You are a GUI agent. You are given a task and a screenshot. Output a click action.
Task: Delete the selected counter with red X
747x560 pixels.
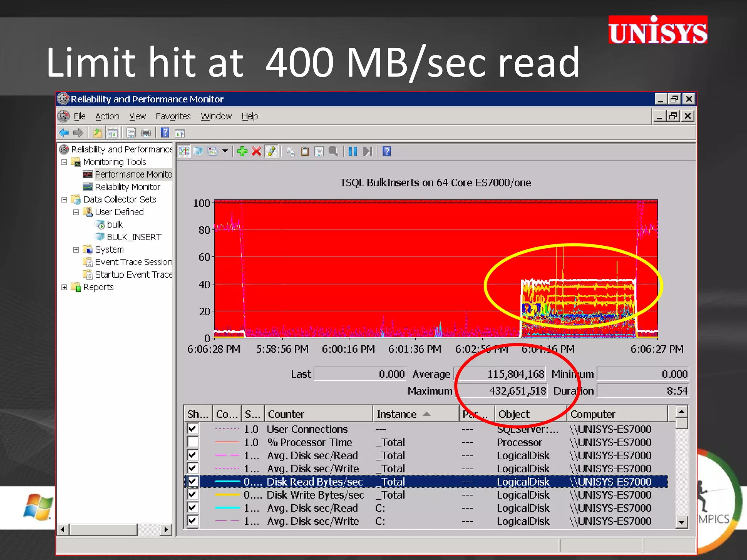pos(257,151)
